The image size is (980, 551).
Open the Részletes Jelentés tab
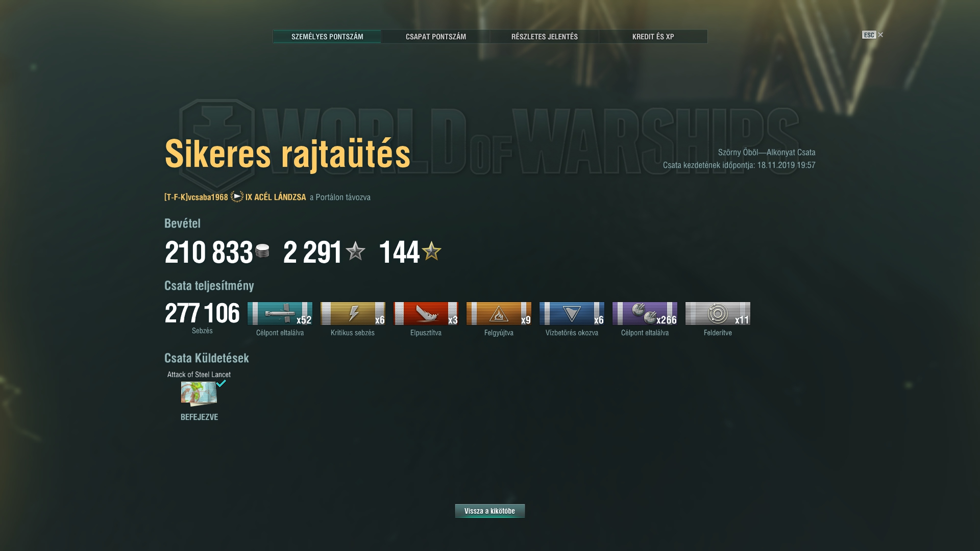point(545,36)
